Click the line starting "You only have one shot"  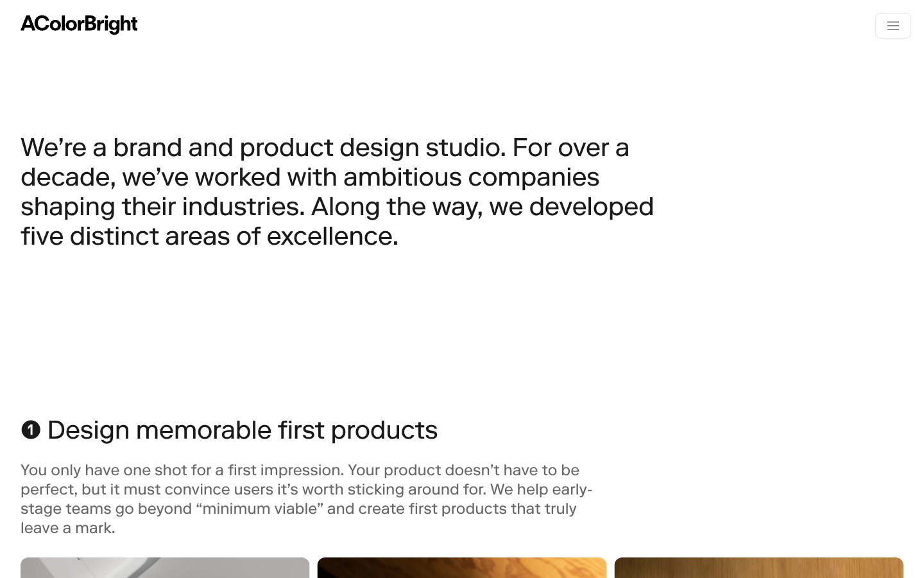(300, 470)
